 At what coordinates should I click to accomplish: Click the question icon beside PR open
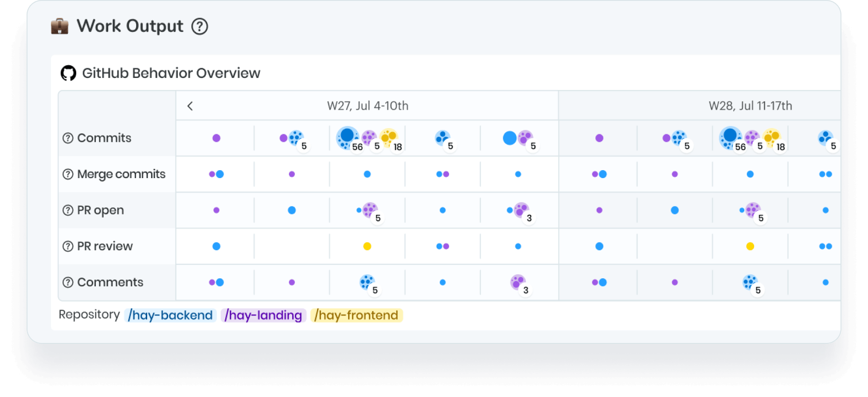(68, 210)
